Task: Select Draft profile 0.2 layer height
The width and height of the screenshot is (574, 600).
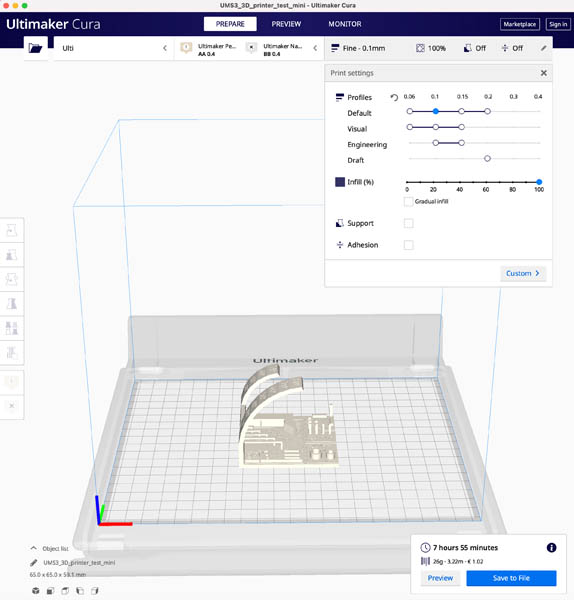Action: click(487, 158)
